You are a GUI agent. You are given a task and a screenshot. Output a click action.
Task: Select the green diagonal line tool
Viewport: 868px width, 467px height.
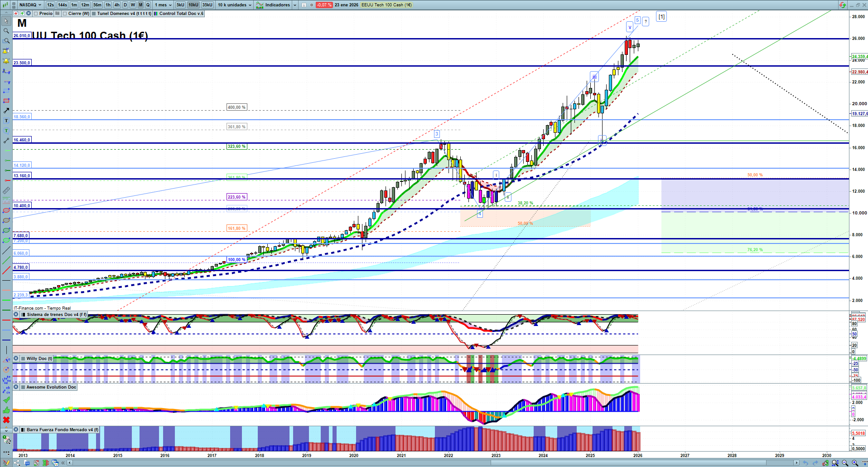(6, 260)
